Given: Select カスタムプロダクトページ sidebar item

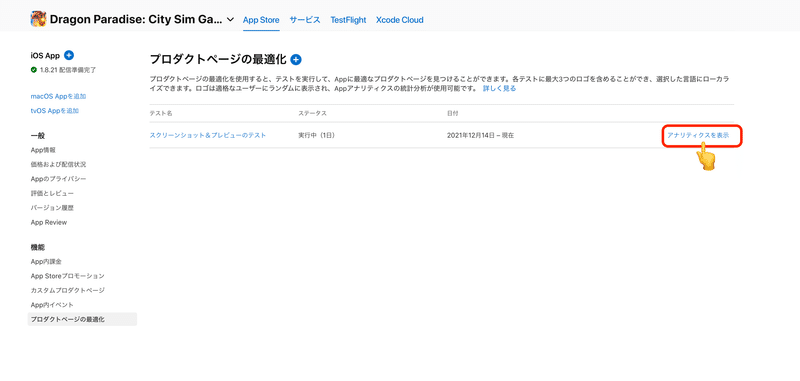Looking at the screenshot, I should (67, 290).
